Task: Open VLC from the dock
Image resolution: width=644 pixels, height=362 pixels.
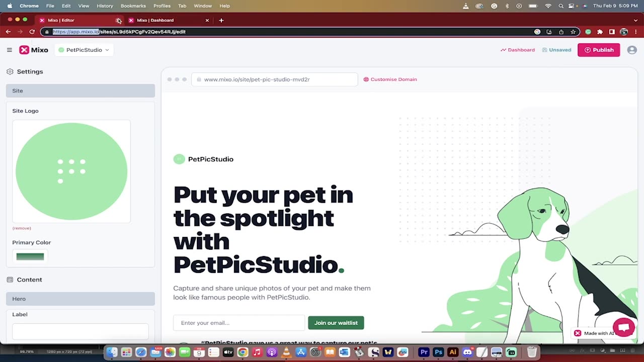Action: point(286,352)
